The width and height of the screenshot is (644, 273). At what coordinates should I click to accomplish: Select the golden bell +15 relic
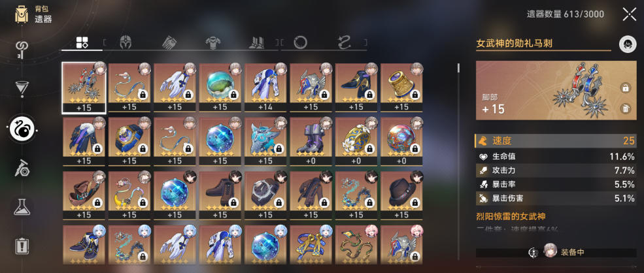(x=401, y=87)
